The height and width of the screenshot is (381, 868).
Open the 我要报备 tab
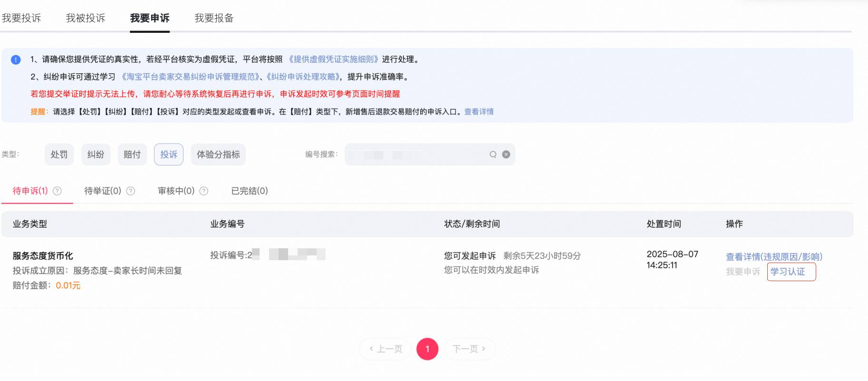tap(214, 18)
